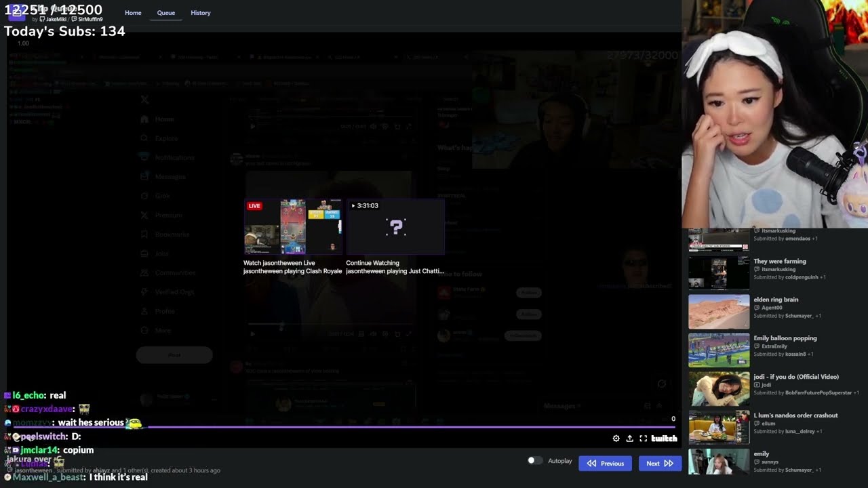Select the Emily balloon popping thumbnail

[719, 350]
